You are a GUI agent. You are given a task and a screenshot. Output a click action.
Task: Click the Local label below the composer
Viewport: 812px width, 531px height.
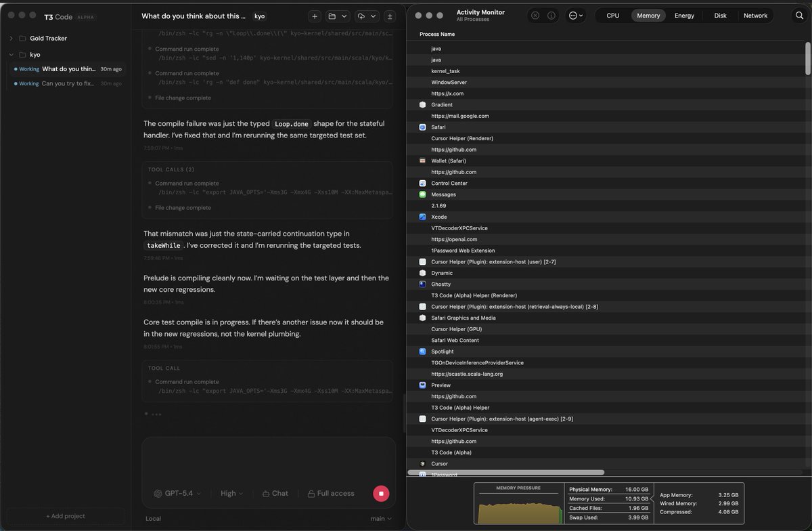point(153,519)
